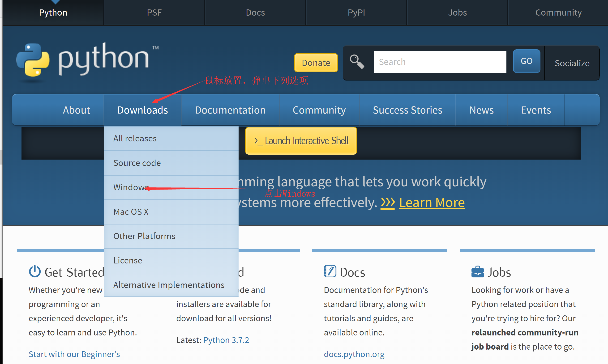The height and width of the screenshot is (364, 608).
Task: Click the Python snake logo
Action: (x=33, y=60)
